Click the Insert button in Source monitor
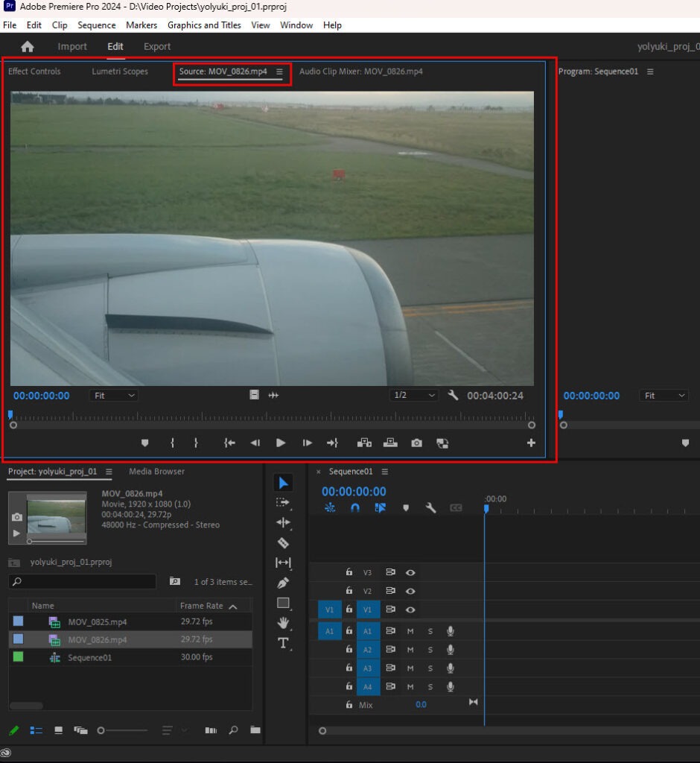The image size is (700, 763). tap(364, 443)
